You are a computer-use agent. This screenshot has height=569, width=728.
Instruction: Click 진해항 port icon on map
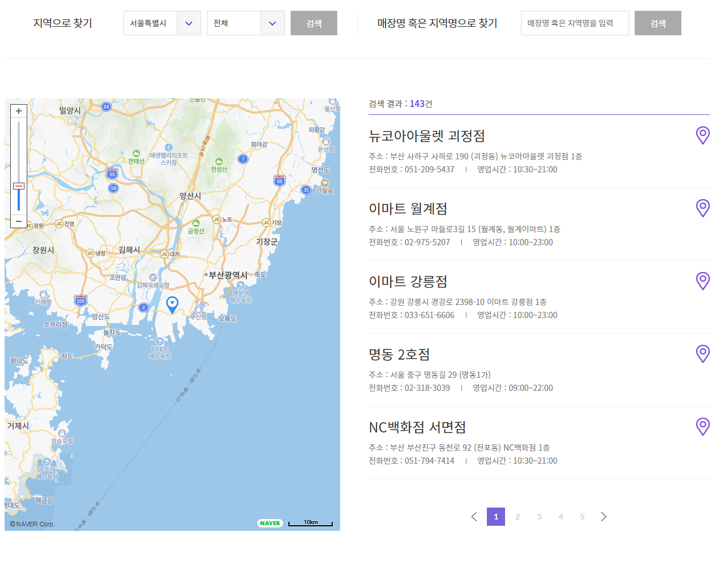(x=43, y=295)
